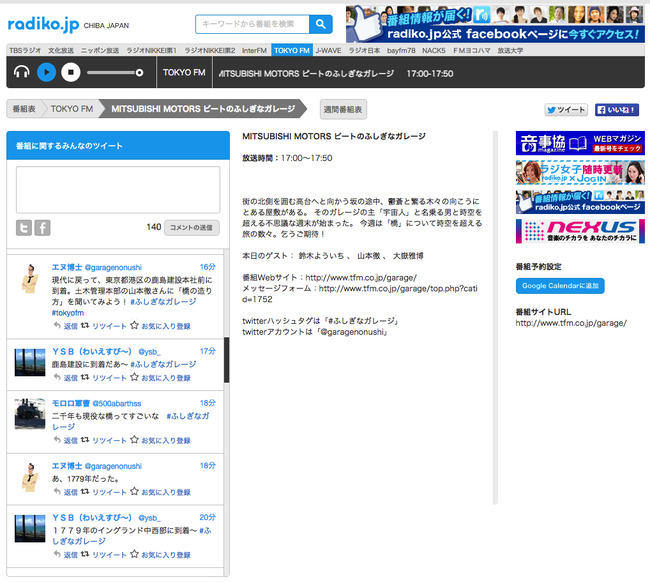Click the Facebook いいね! button
The height and width of the screenshot is (582, 650).
[x=616, y=109]
